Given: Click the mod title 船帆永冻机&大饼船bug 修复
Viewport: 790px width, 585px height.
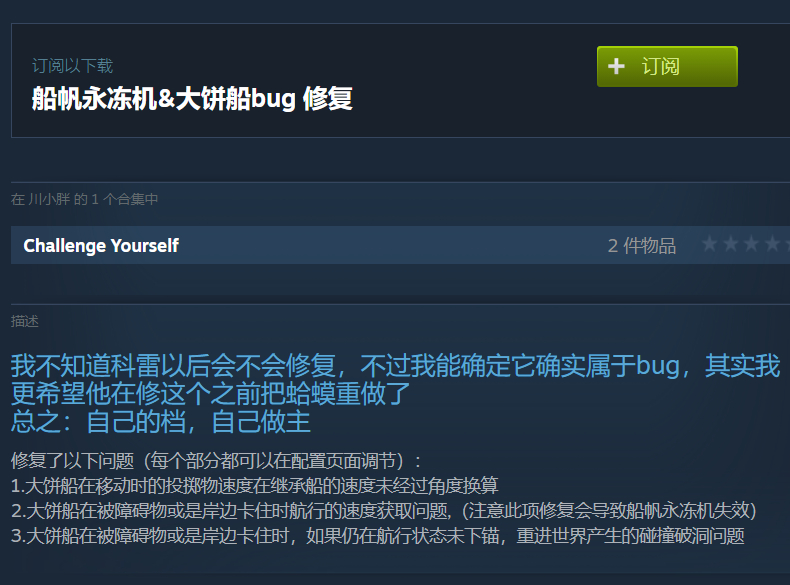Looking at the screenshot, I should click(x=192, y=98).
